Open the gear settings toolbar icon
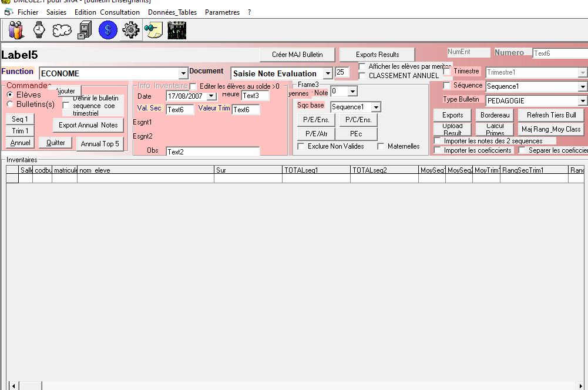 [x=130, y=29]
